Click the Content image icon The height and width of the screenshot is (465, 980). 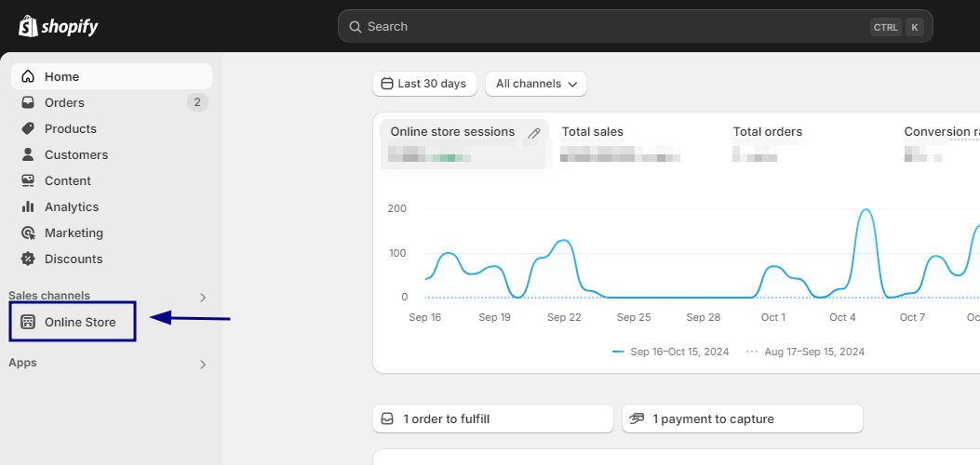tap(28, 180)
